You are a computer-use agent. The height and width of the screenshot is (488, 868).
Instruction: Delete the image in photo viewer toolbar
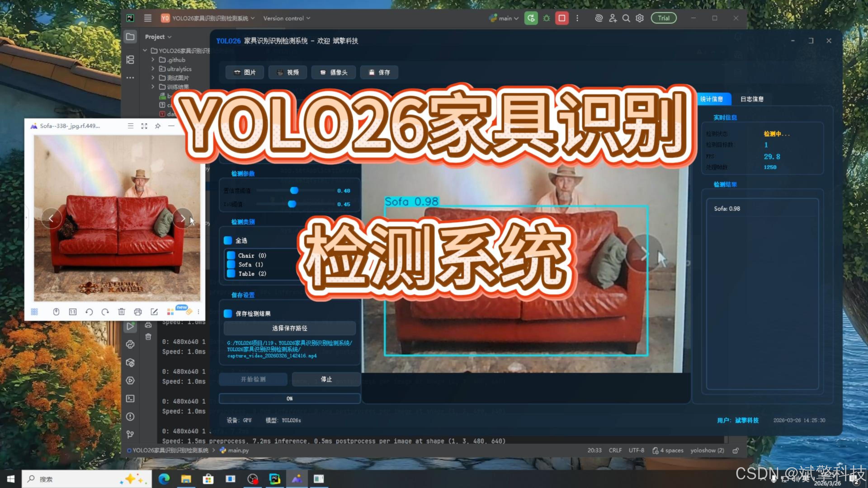[x=122, y=312]
